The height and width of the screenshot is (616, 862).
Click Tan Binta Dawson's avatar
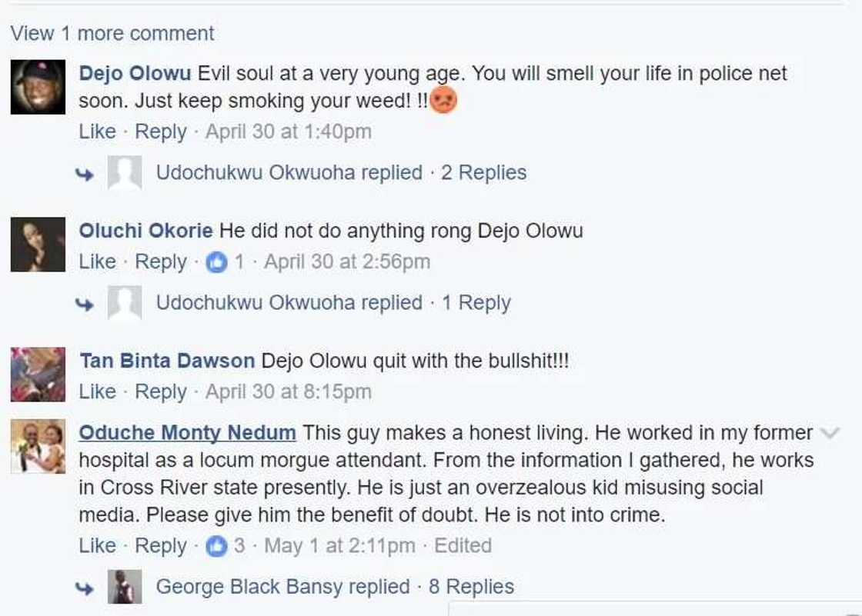(x=38, y=375)
